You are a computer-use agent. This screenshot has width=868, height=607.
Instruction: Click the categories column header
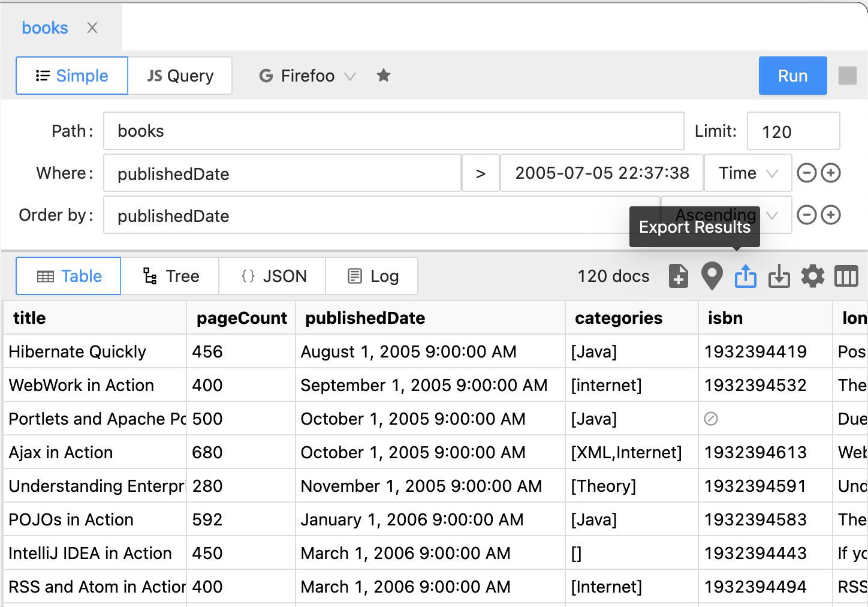coord(632,318)
